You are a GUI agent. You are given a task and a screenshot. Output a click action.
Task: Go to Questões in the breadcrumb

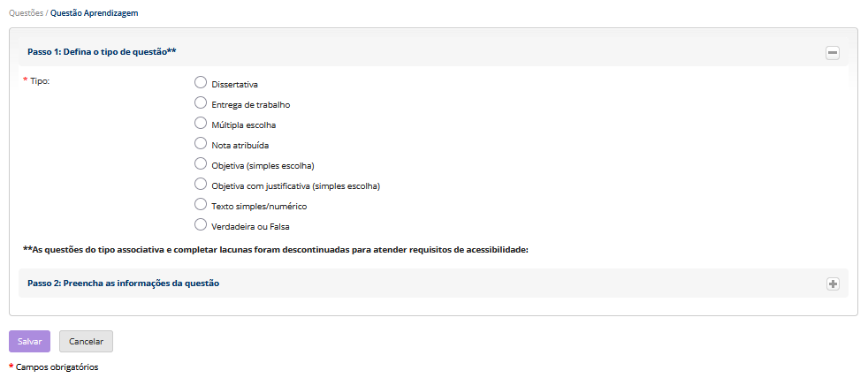(x=26, y=13)
